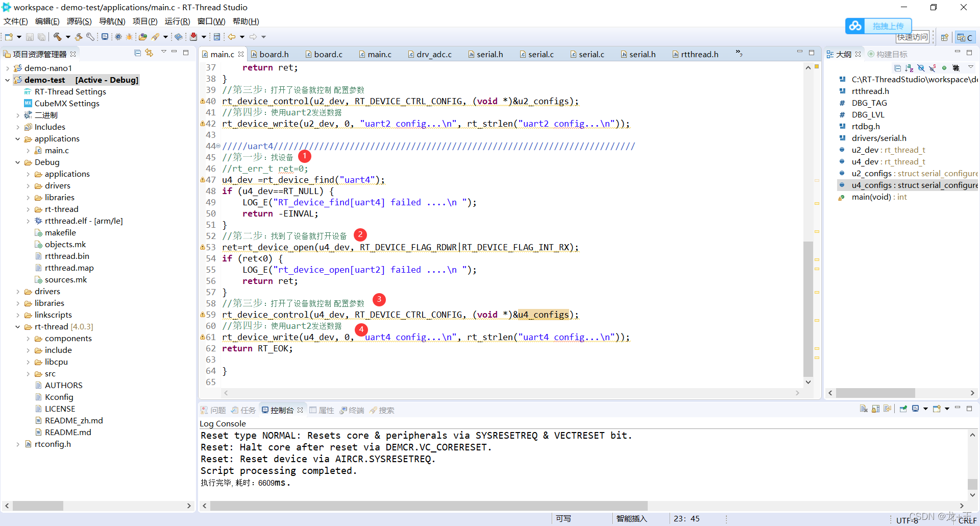Open build hammer dropdown arrow

(68, 37)
